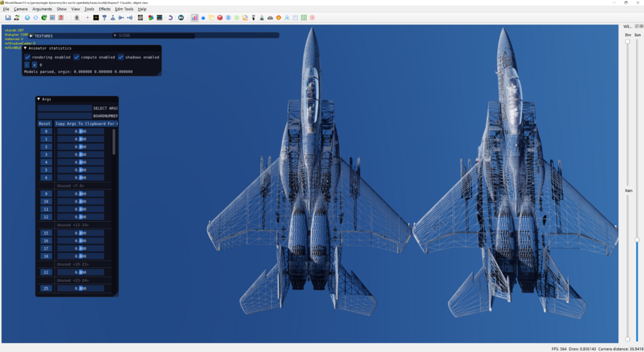Click the green reload arrow icon
644x352 pixels.
tap(44, 17)
